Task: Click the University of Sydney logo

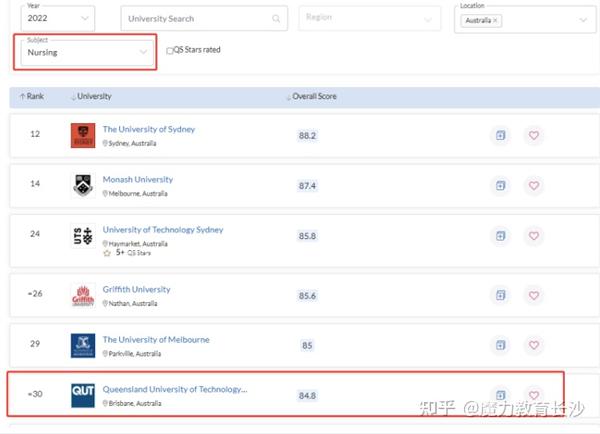Action: pyautogui.click(x=83, y=135)
